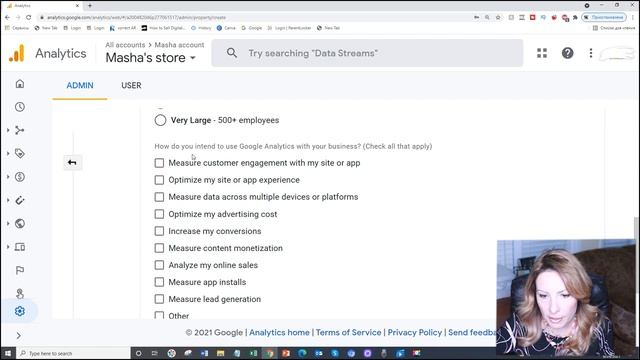Open the Demographics globe icon in sidebar
Image resolution: width=640 pixels, height=360 pixels.
(x=20, y=224)
